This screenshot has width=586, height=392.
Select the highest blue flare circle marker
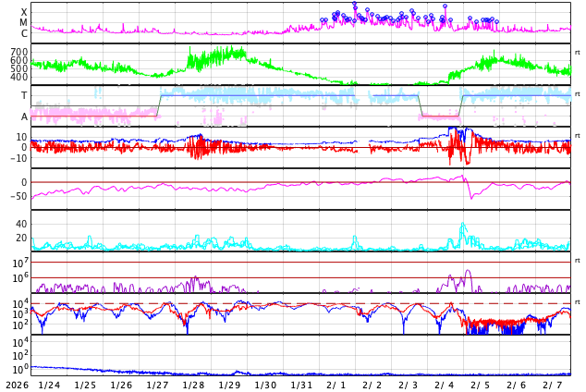(x=354, y=5)
